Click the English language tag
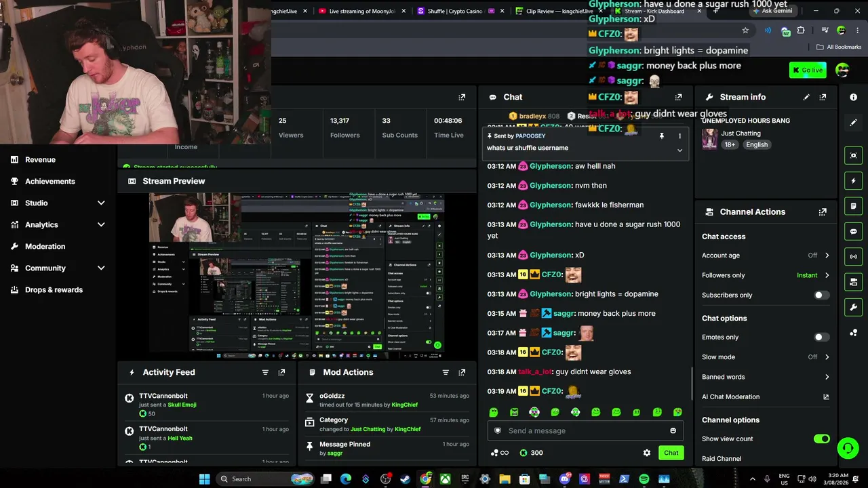This screenshot has width=868, height=488. [757, 144]
